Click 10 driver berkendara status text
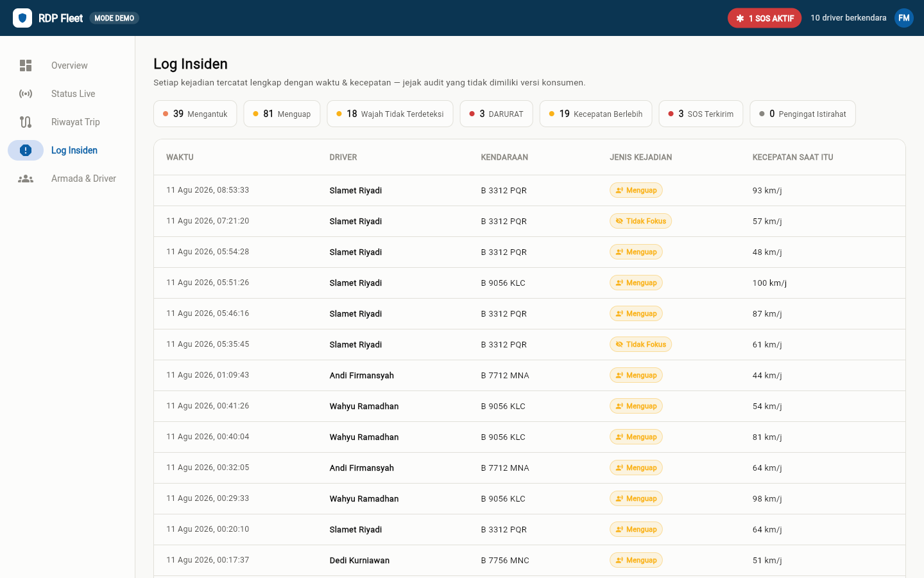This screenshot has width=924, height=578. tap(848, 18)
